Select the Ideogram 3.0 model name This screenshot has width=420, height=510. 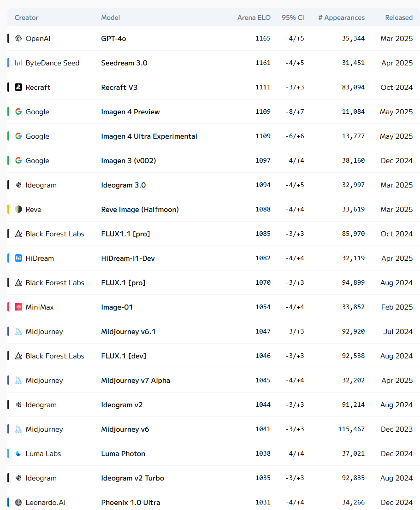point(124,185)
